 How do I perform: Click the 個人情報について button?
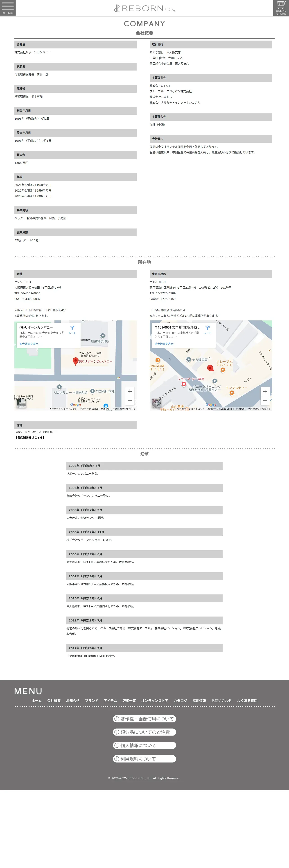tap(144, 745)
